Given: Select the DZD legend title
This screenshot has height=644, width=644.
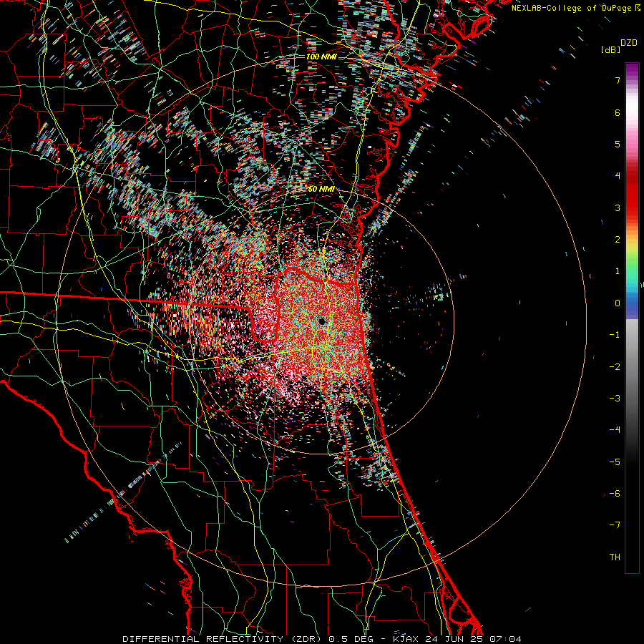Looking at the screenshot, I should pos(628,43).
